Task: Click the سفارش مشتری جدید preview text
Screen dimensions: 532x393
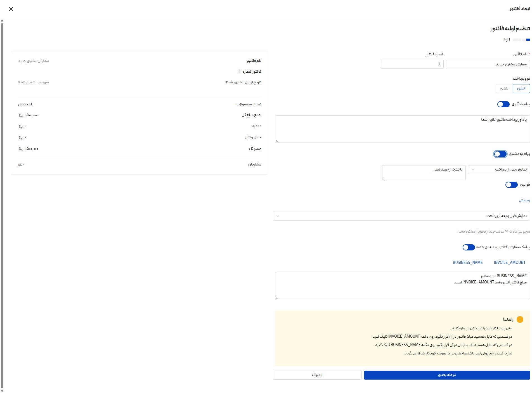Action: point(33,61)
